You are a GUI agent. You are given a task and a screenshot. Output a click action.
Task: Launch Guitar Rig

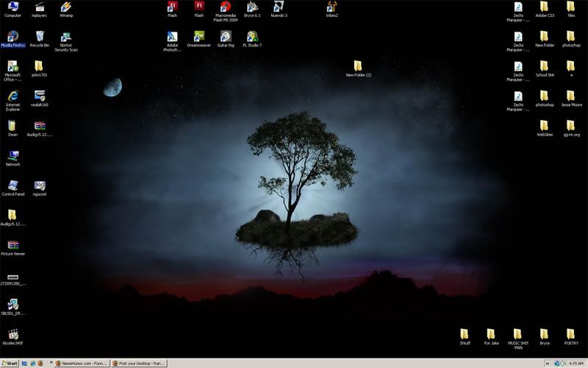(x=226, y=39)
